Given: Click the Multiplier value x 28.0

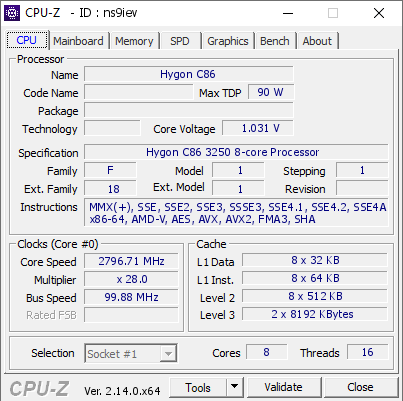Looking at the screenshot, I should click(131, 279).
